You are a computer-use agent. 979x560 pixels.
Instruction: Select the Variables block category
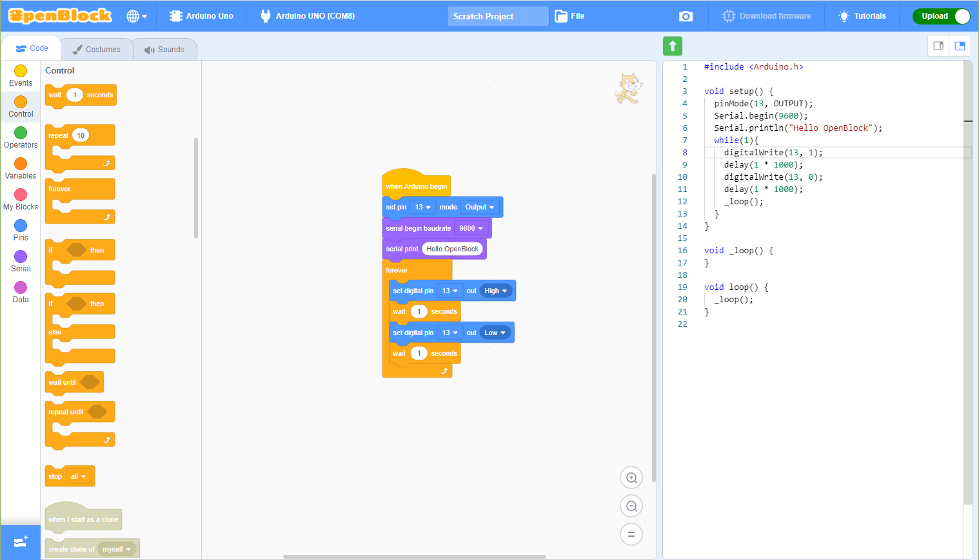tap(21, 169)
